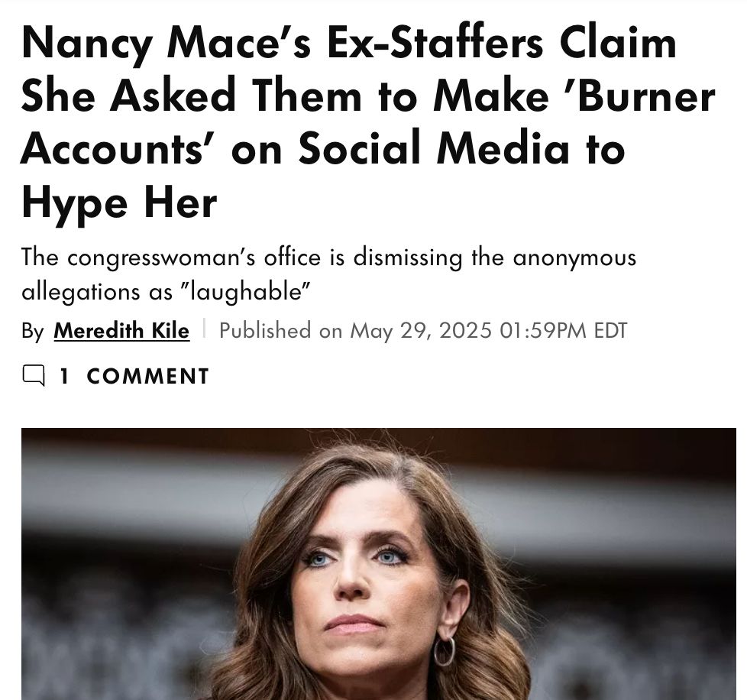Click the word 'anonymous' in the subheading
Screen dimensions: 747x700
[x=574, y=258]
